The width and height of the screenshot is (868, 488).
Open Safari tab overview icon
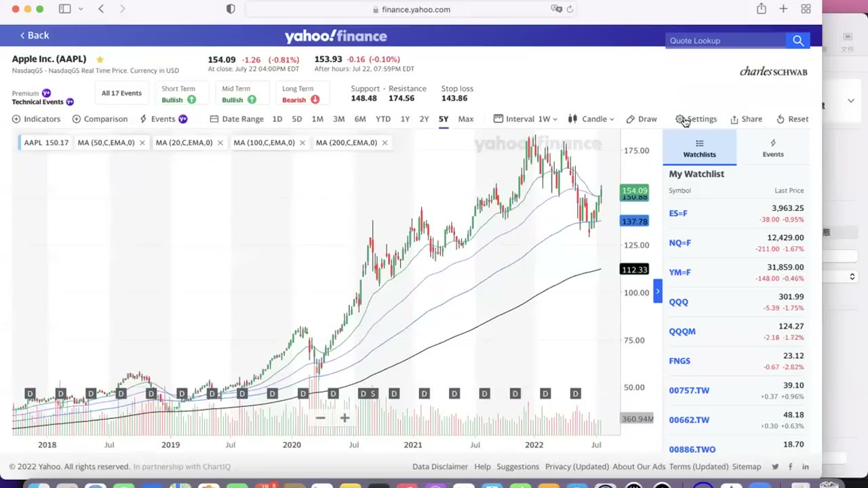[x=806, y=9]
